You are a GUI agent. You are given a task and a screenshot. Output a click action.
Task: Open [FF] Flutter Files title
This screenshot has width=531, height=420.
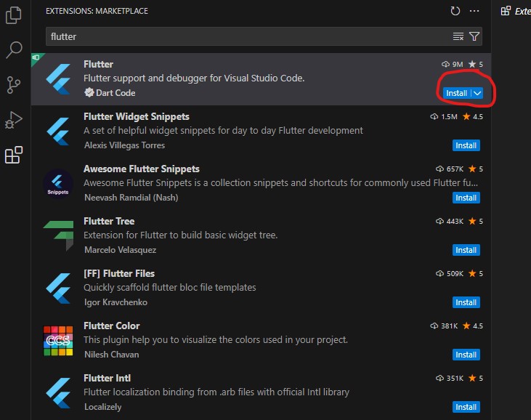(x=119, y=273)
